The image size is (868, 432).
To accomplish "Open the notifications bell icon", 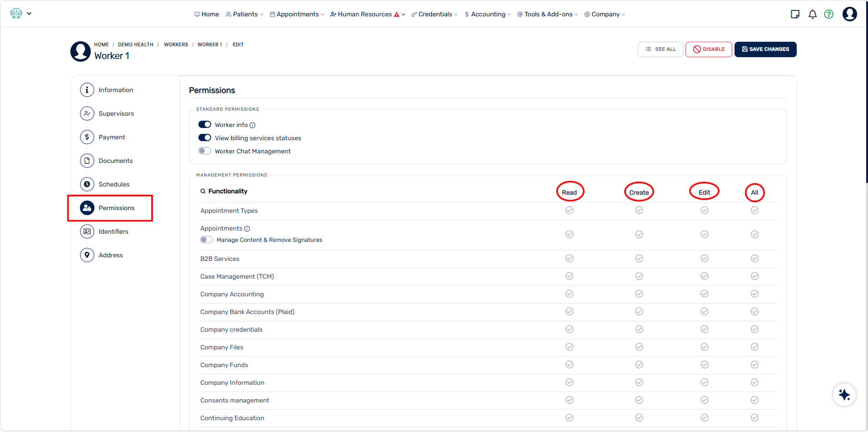I will (x=813, y=14).
